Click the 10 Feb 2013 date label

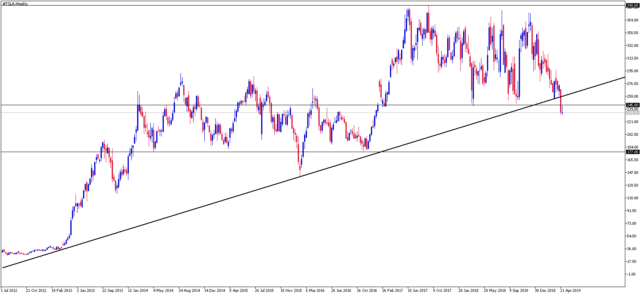[x=62, y=291]
